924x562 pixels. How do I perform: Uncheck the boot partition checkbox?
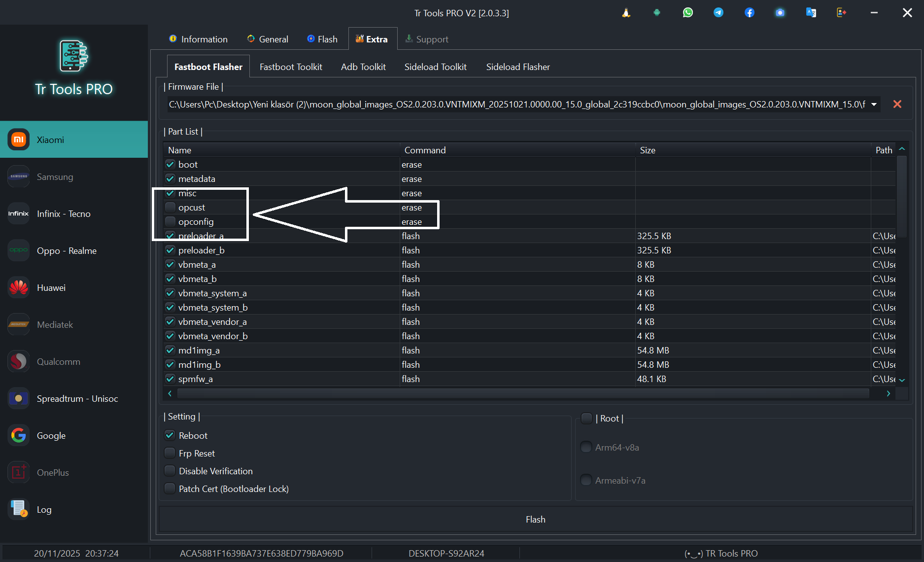(170, 164)
